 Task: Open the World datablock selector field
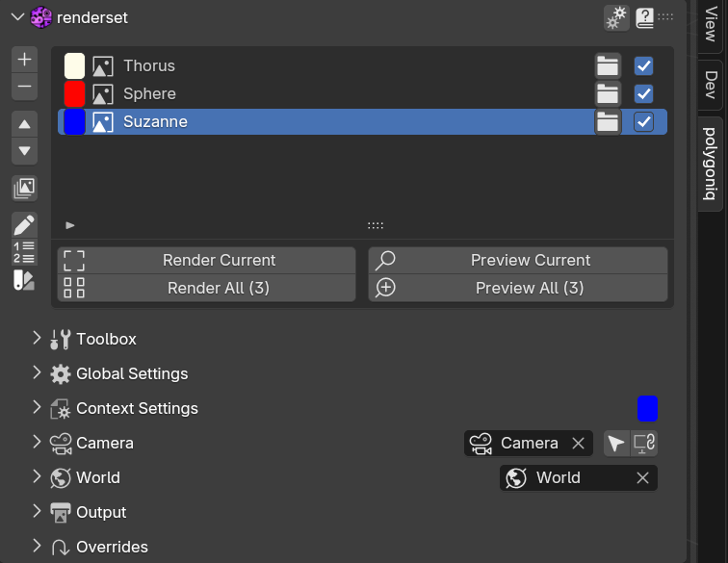tap(579, 477)
